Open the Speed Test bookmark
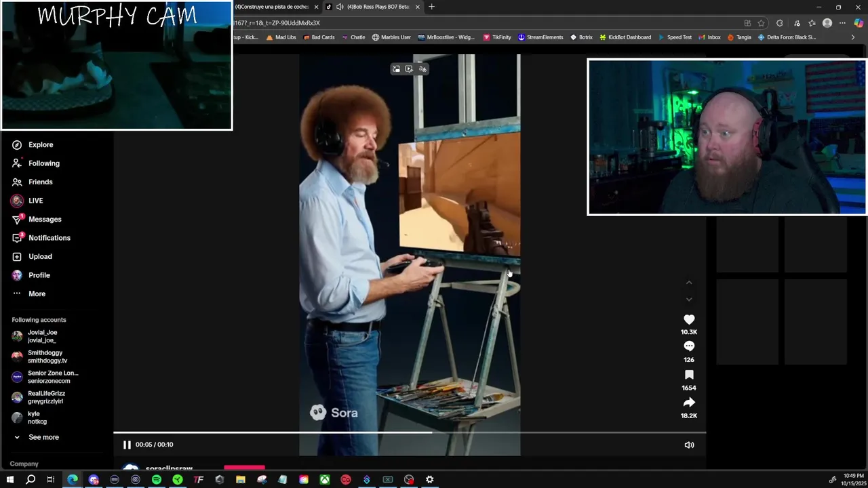This screenshot has height=488, width=868. [673, 37]
